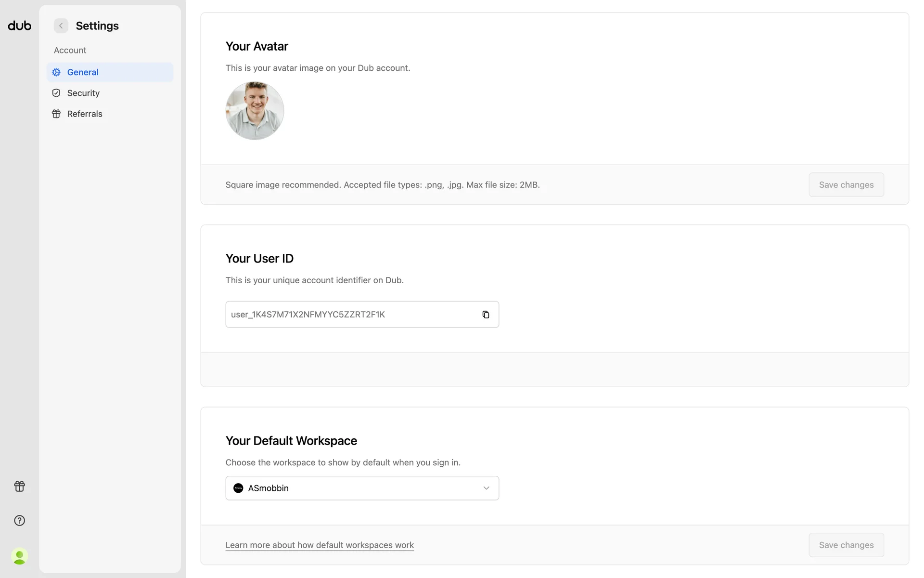This screenshot has height=578, width=924.
Task: Click the ASmobbin workspace logo icon
Action: pyautogui.click(x=238, y=488)
